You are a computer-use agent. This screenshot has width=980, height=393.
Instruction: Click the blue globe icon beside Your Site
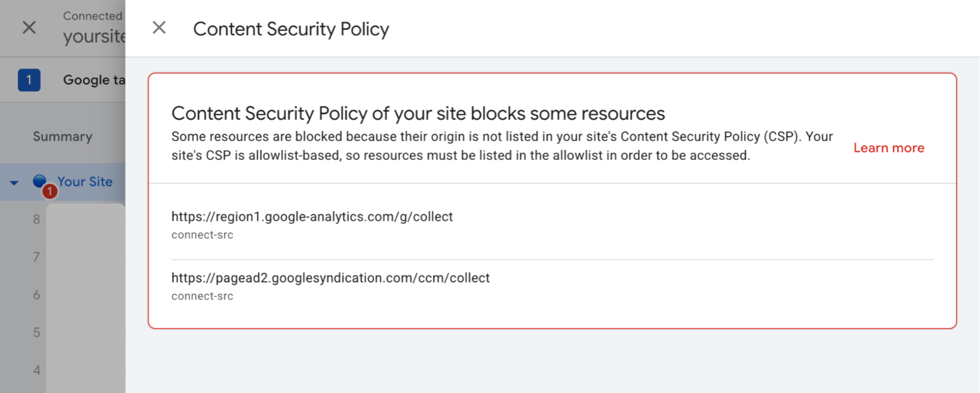[39, 180]
